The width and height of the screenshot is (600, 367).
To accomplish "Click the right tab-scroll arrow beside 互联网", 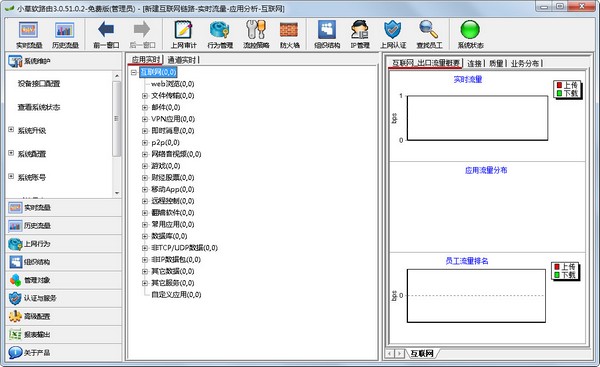I will click(x=399, y=353).
